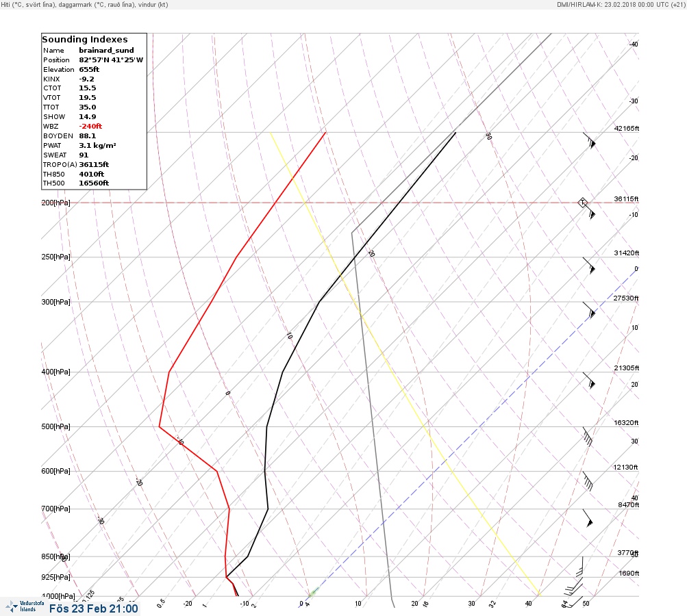Screen dimensions: 687x616
Task: Select red WBZ value -240ft
Action: (90, 126)
